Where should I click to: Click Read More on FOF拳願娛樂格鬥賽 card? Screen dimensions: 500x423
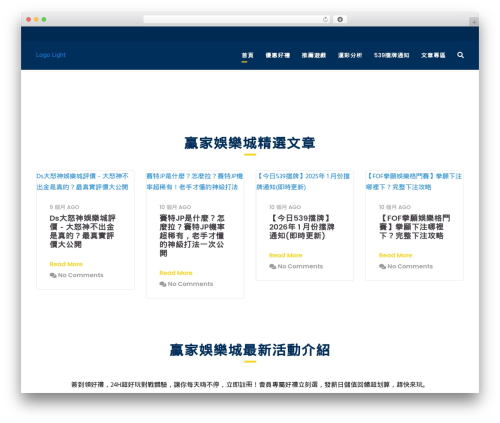pos(395,255)
